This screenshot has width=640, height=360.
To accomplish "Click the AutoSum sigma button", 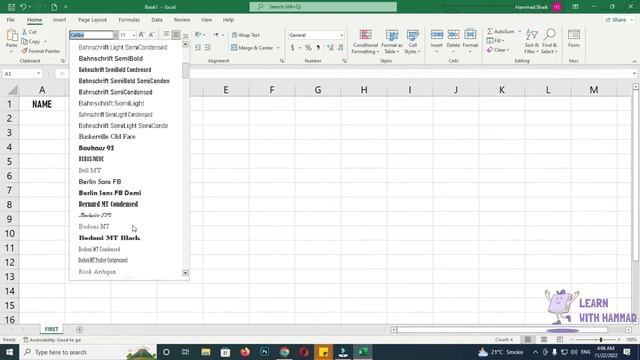I will pyautogui.click(x=500, y=31).
